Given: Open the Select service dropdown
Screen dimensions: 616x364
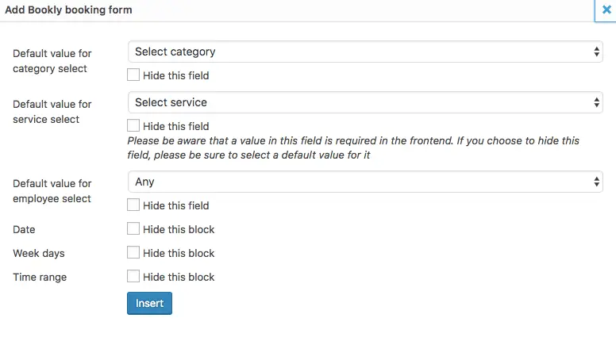Looking at the screenshot, I should 365,102.
